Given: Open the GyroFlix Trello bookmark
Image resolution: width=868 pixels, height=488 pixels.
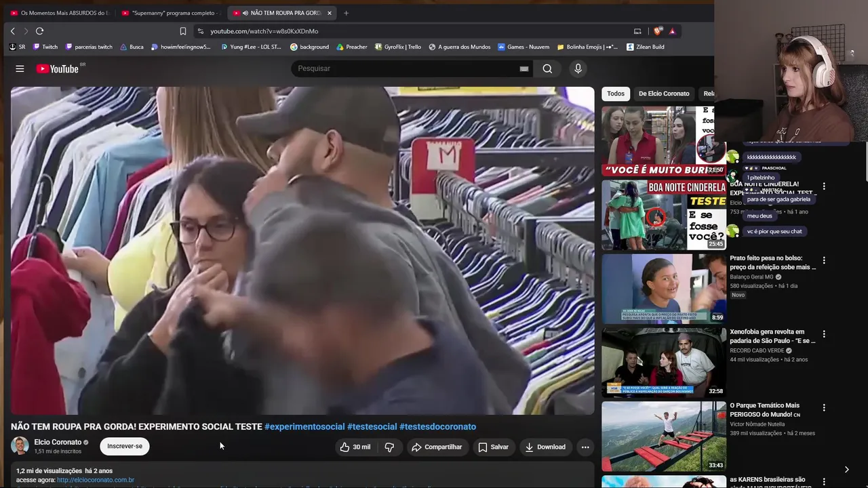Looking at the screenshot, I should [398, 47].
